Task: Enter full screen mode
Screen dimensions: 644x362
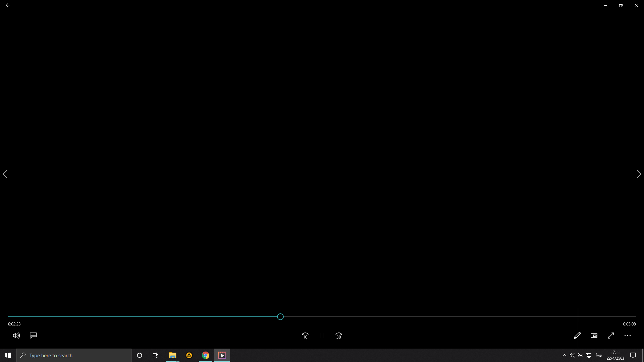Action: coord(611,336)
